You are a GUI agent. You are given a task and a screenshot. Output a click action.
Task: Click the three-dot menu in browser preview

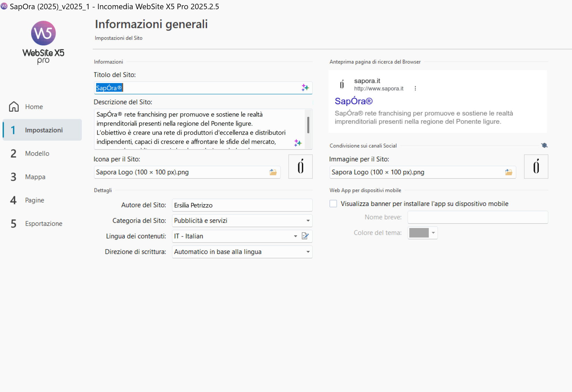pos(415,88)
